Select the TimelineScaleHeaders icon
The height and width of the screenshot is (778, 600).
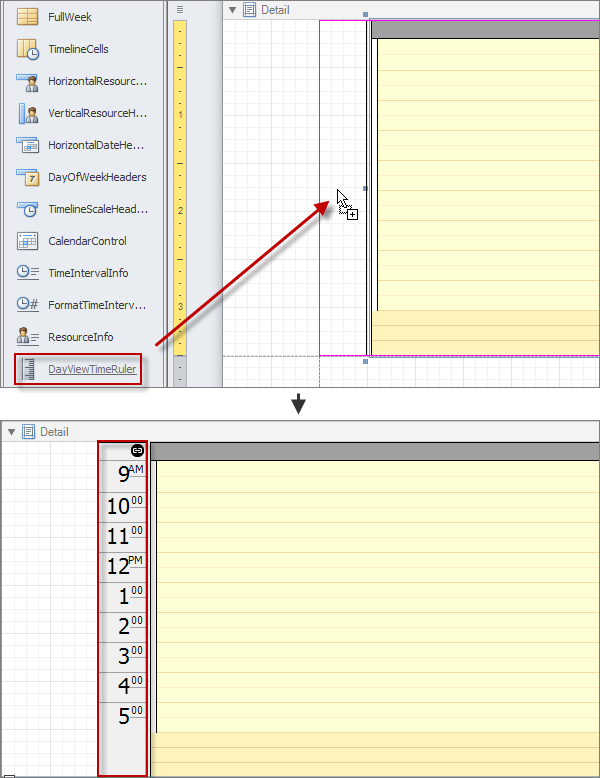point(28,209)
